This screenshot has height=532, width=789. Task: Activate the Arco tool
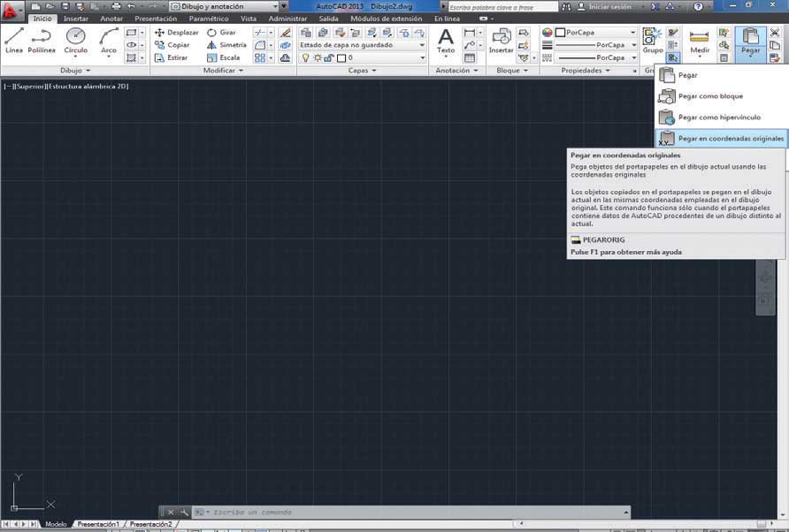[x=108, y=41]
